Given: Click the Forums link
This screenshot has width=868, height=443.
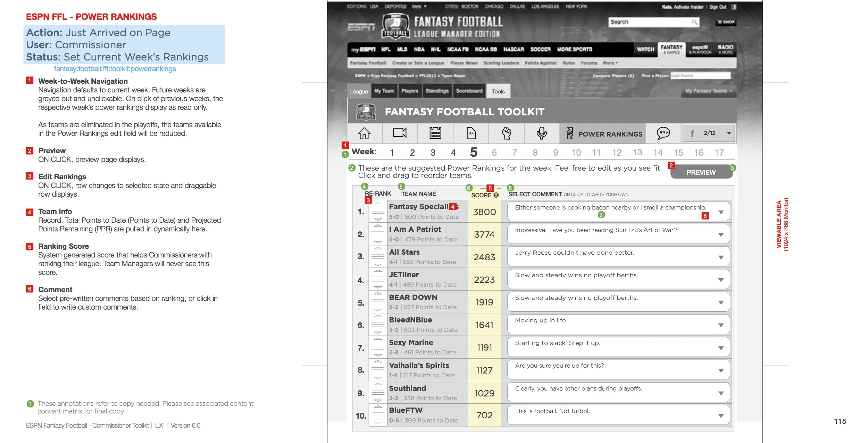Looking at the screenshot, I should point(589,63).
